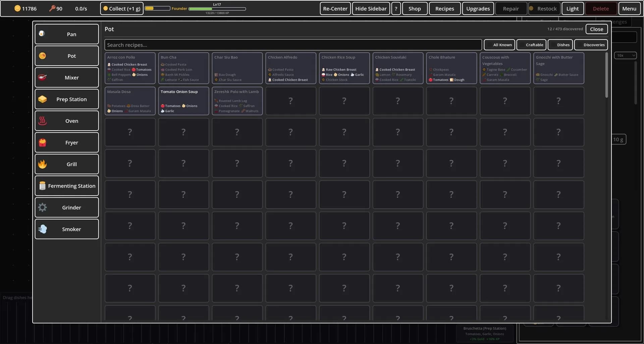Open the Gnocchi with Butter Sage card
The width and height of the screenshot is (644, 344).
(x=559, y=68)
